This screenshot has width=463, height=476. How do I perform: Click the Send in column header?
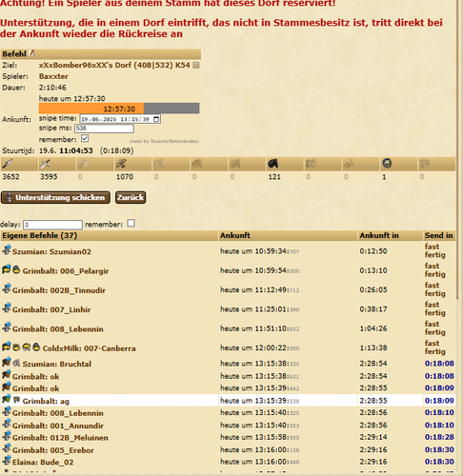click(x=438, y=235)
